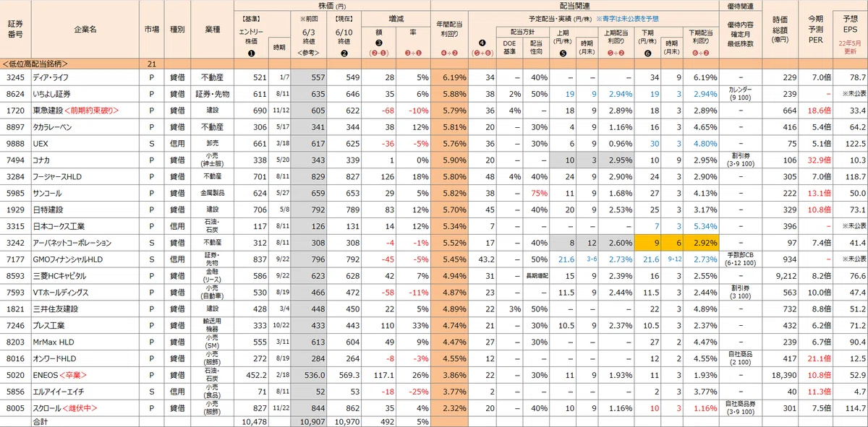868x427 pixels.
Task: Click the 証券番号 header cell
Action: (14, 30)
